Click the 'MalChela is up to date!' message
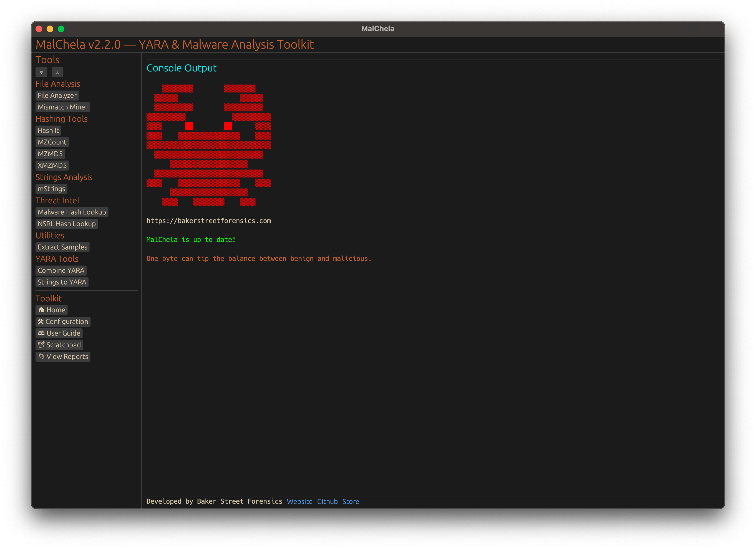Viewport: 756px width, 550px height. (191, 239)
